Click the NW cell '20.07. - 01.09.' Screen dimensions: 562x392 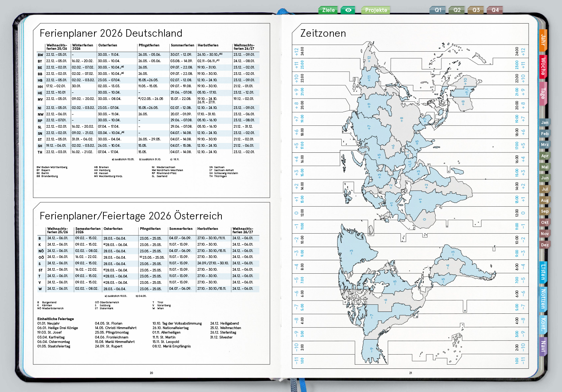[x=181, y=114]
